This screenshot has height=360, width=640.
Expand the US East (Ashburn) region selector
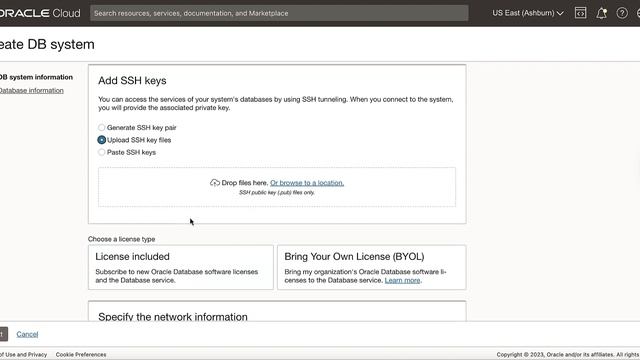528,13
